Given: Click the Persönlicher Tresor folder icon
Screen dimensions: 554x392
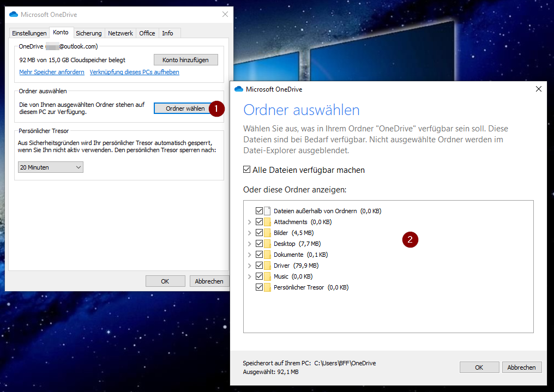Looking at the screenshot, I should (268, 287).
